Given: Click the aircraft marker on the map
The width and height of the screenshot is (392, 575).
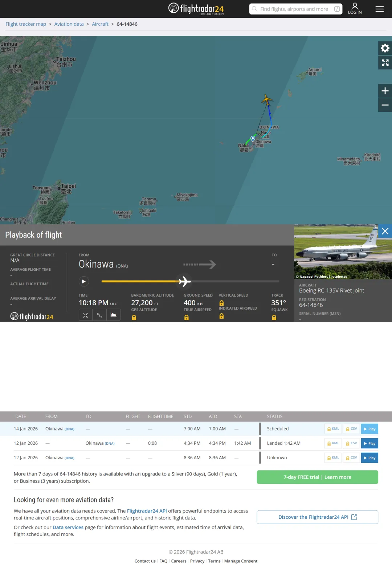Looking at the screenshot, I should 267,99.
